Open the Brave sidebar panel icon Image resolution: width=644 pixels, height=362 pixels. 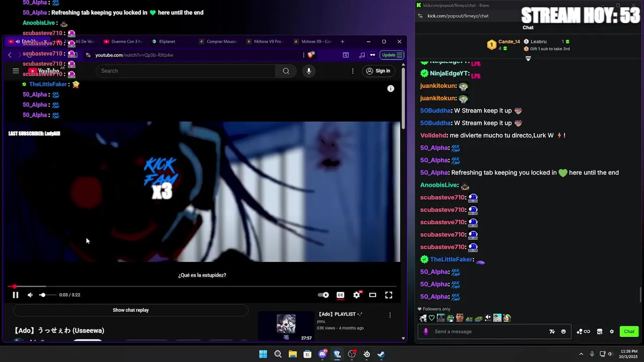pos(346,55)
